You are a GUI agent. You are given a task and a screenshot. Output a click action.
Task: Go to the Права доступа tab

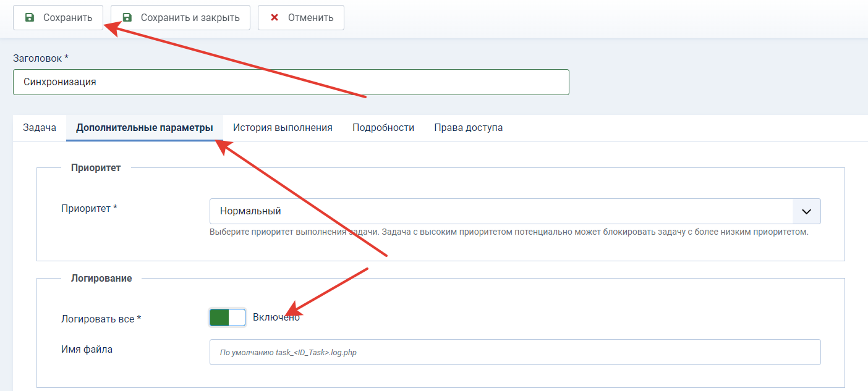(468, 128)
